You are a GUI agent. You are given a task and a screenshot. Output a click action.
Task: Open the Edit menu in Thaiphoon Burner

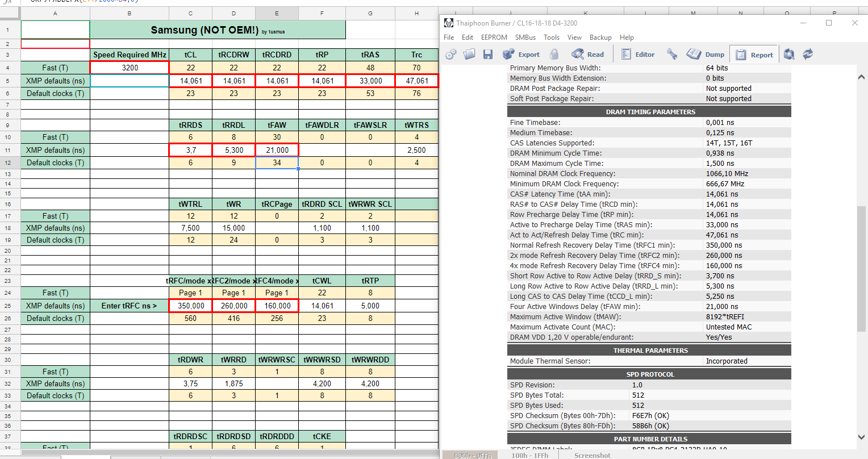tap(468, 37)
